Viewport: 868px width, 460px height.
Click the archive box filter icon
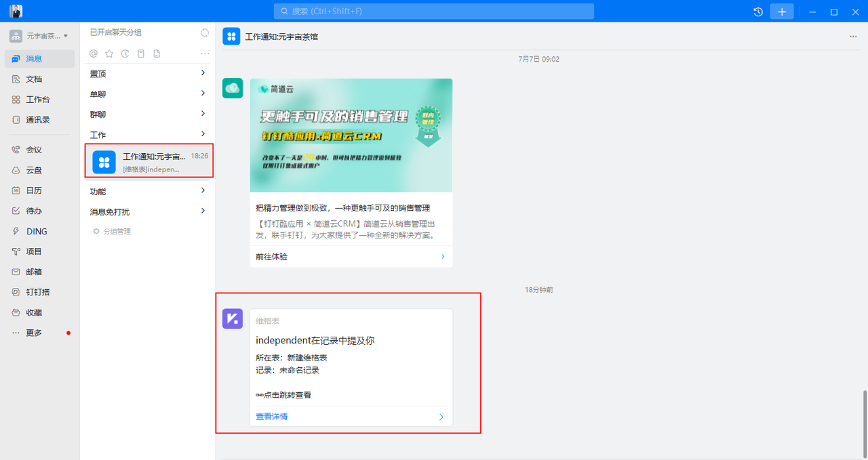141,54
